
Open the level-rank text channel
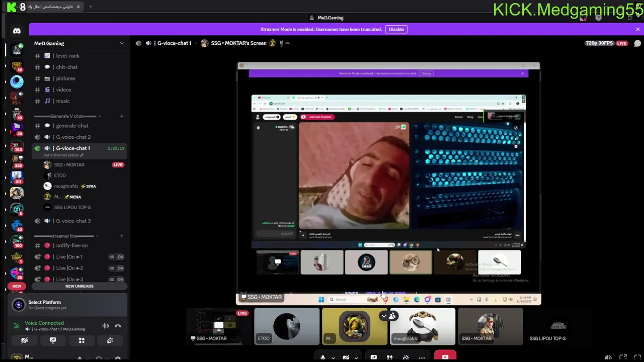(78, 56)
